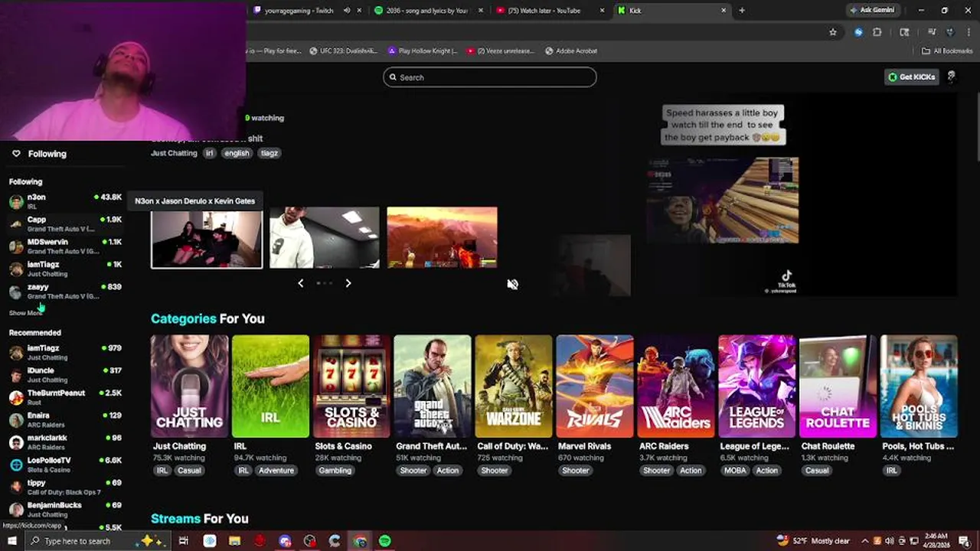This screenshot has height=551, width=980.
Task: Open Adobe Acrobat bookmark
Action: [x=571, y=51]
